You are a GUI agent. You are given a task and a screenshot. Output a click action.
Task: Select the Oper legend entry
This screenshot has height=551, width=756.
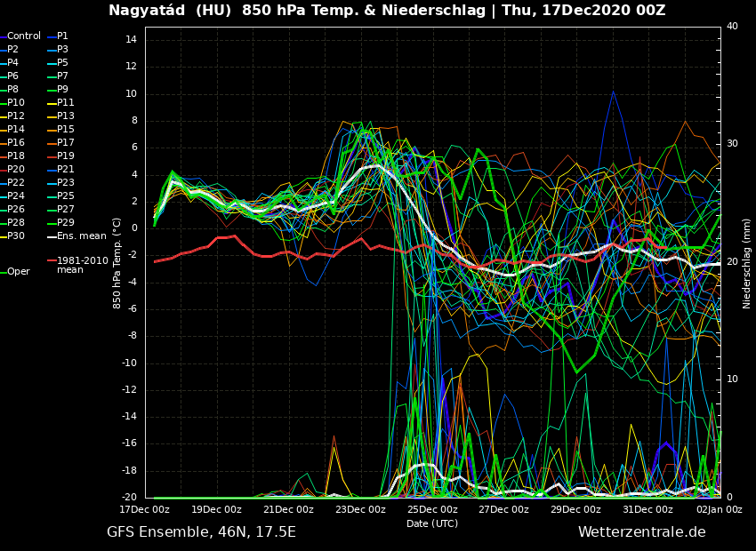pos(19,272)
